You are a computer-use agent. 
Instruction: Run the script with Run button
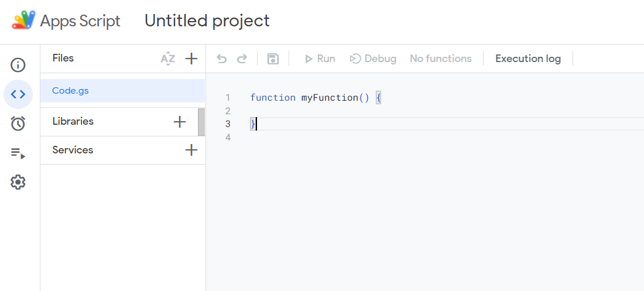click(320, 59)
